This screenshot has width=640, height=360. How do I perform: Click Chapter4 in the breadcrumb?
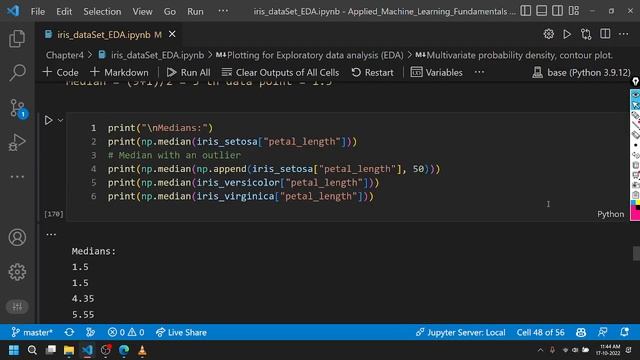[64, 55]
